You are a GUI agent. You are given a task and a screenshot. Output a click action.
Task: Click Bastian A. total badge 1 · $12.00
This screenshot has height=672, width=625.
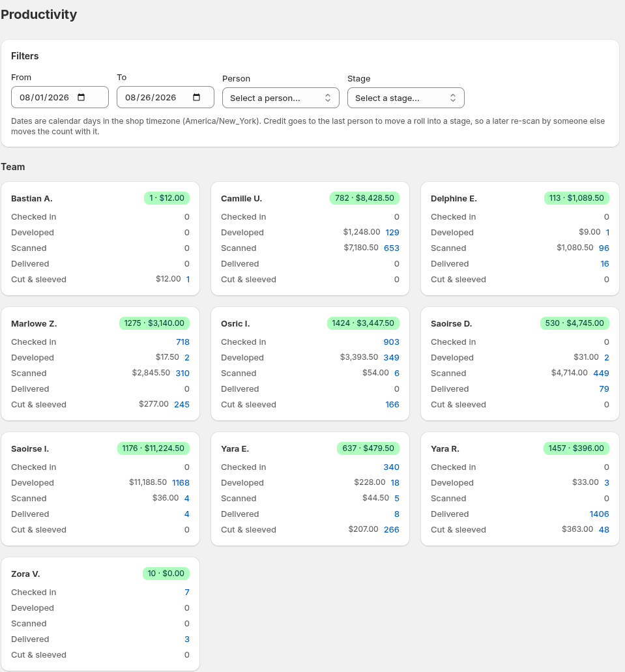pyautogui.click(x=167, y=198)
